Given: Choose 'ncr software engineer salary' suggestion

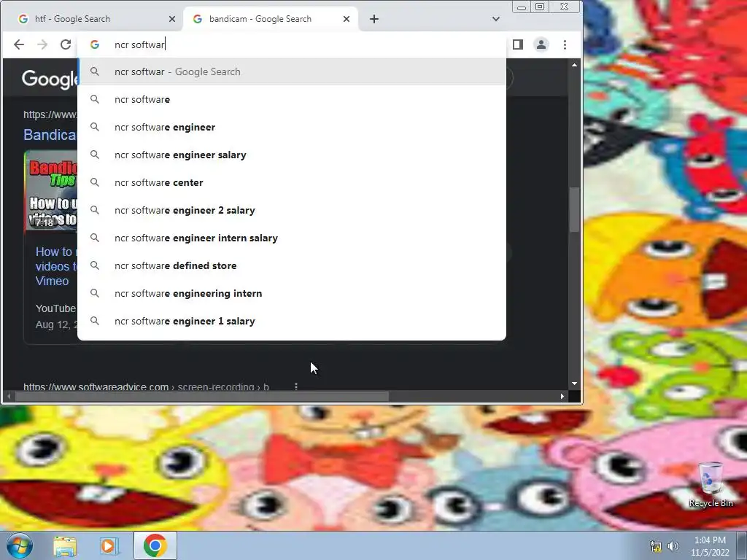Looking at the screenshot, I should (292, 155).
